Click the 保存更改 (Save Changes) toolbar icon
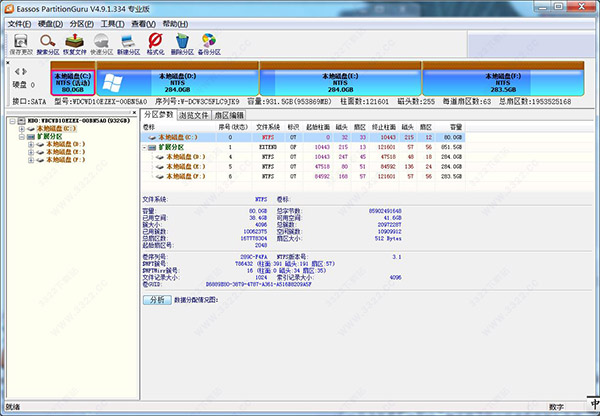Screen dimensions: 600x416 click(x=18, y=41)
